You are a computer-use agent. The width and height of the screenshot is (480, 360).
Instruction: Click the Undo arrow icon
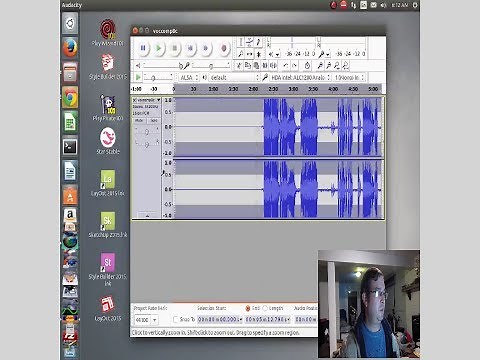[x=286, y=65]
